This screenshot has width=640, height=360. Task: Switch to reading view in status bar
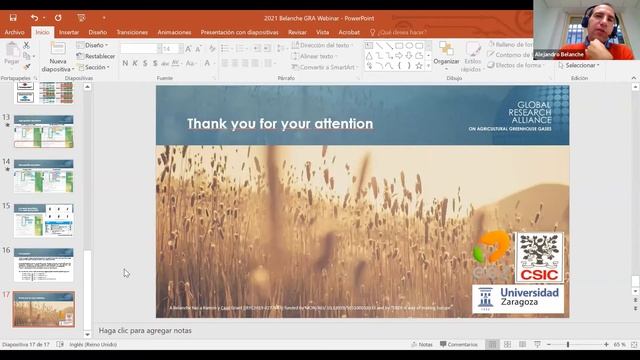click(522, 344)
